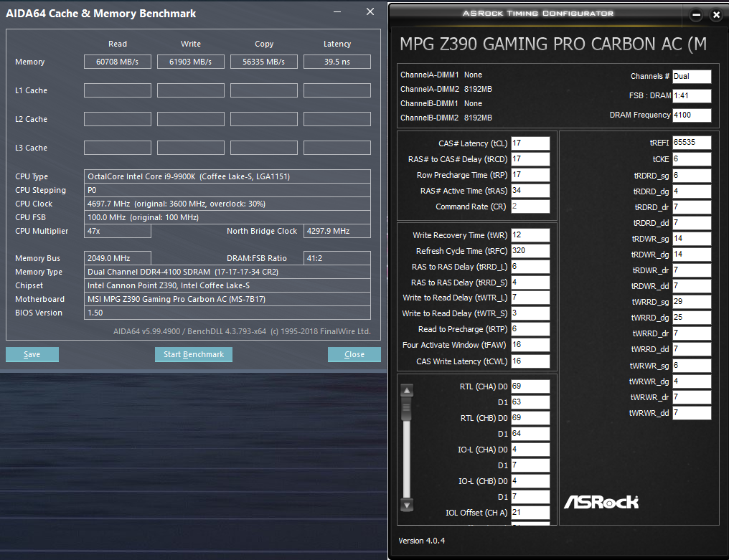The height and width of the screenshot is (560, 729).
Task: Select the tRRD_S field
Action: 530,283
